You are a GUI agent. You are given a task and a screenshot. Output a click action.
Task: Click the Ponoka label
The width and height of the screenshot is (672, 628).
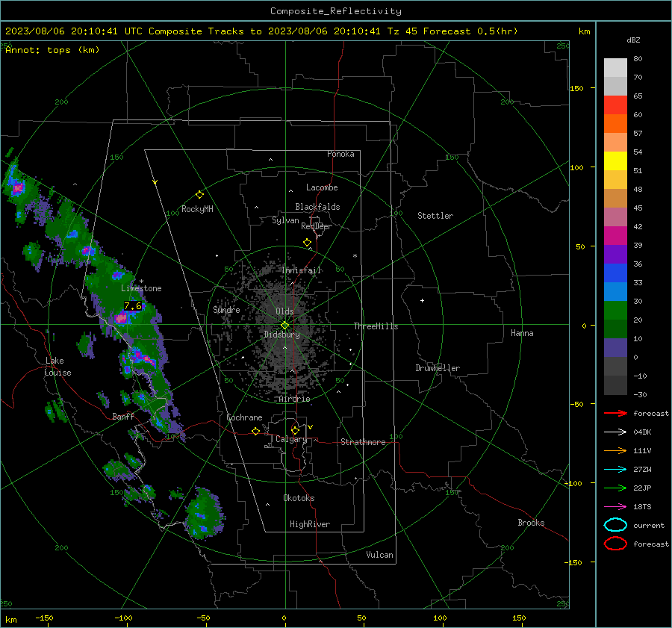click(x=340, y=154)
